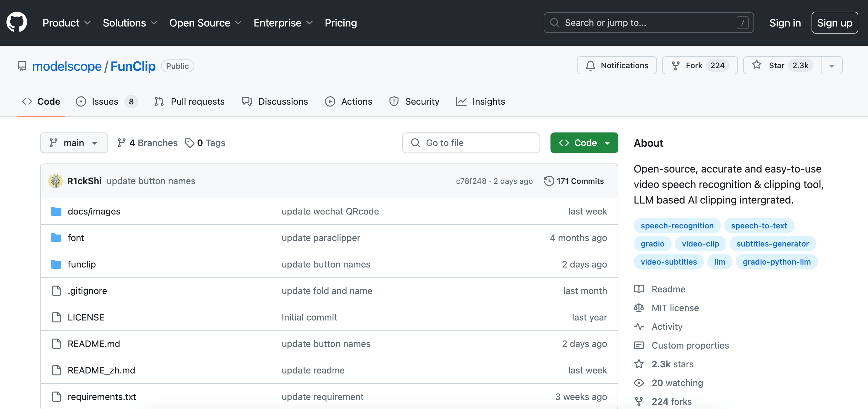
Task: Click the LICENSE file icon
Action: click(56, 317)
